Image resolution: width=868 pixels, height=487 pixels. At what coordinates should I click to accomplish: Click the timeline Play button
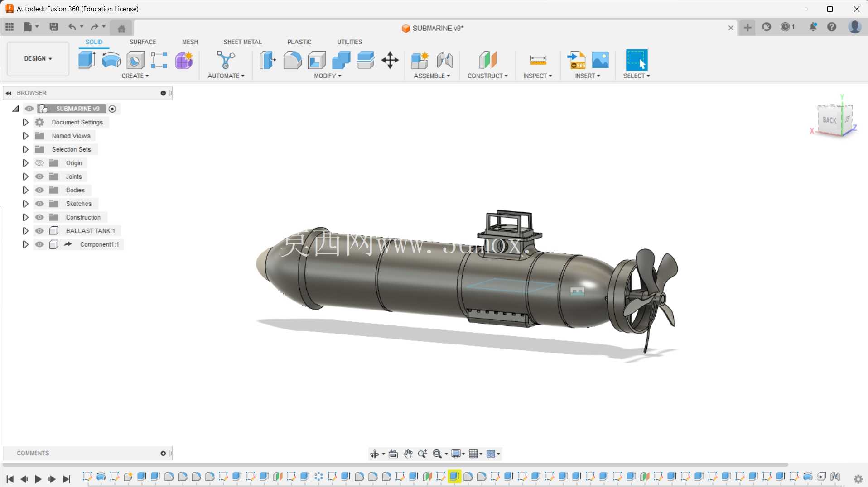[38, 479]
